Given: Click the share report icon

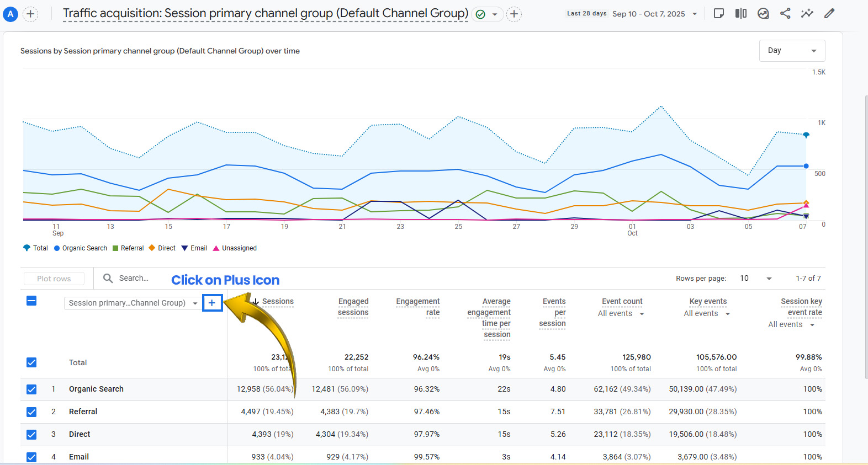Looking at the screenshot, I should [785, 13].
